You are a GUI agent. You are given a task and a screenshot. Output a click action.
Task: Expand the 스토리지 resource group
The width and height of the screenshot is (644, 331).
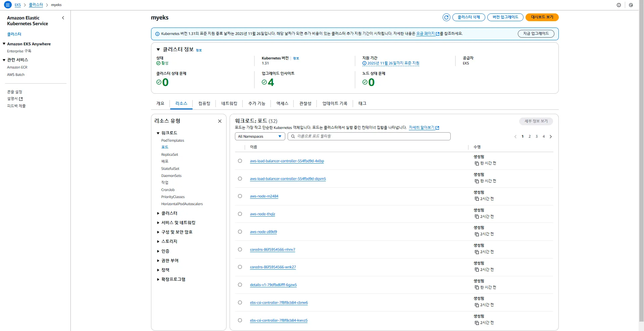[x=158, y=241]
